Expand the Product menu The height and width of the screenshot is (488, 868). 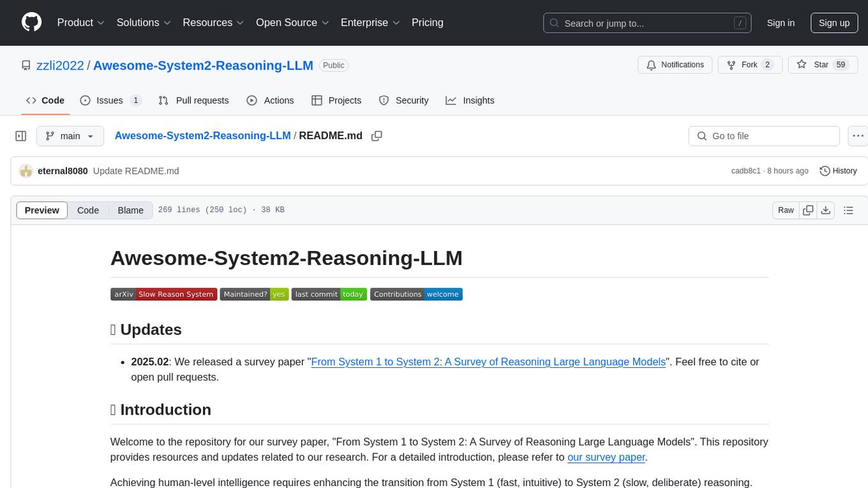click(x=80, y=22)
